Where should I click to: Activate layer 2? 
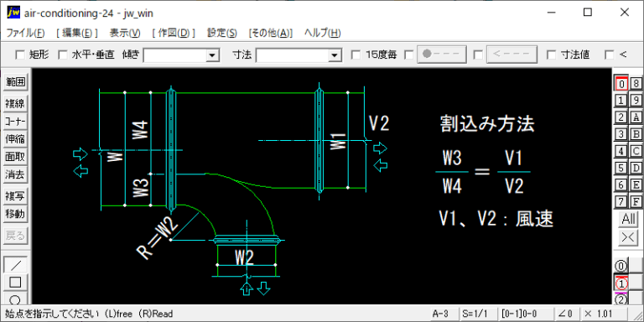click(621, 117)
